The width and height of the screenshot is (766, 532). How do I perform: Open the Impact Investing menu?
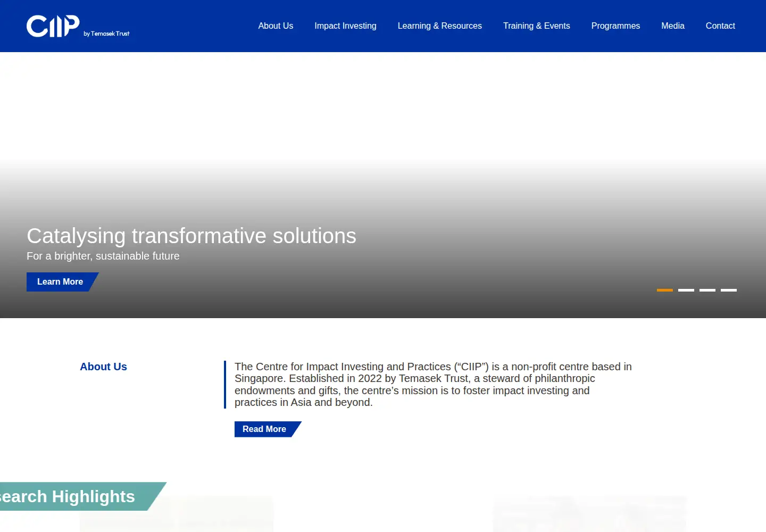[345, 26]
